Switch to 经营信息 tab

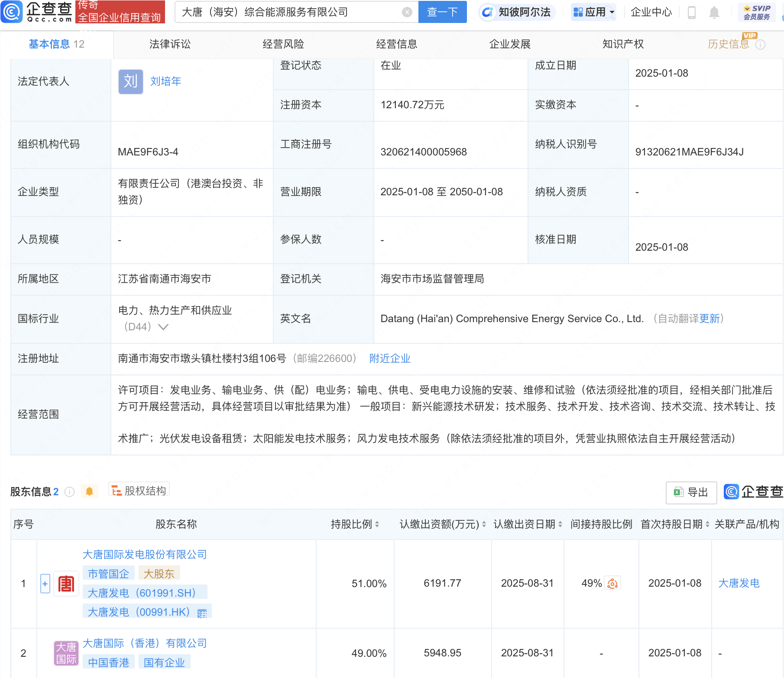click(x=397, y=44)
